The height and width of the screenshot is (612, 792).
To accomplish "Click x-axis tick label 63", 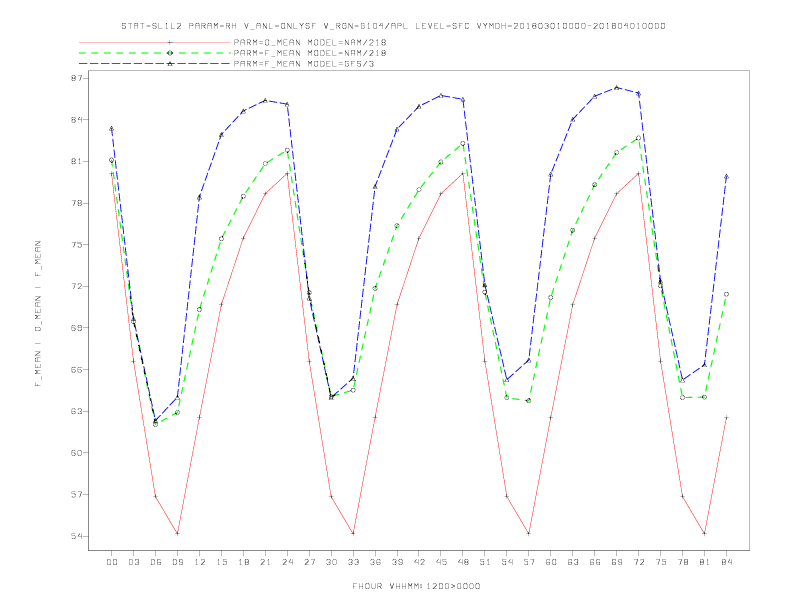I will point(573,562).
